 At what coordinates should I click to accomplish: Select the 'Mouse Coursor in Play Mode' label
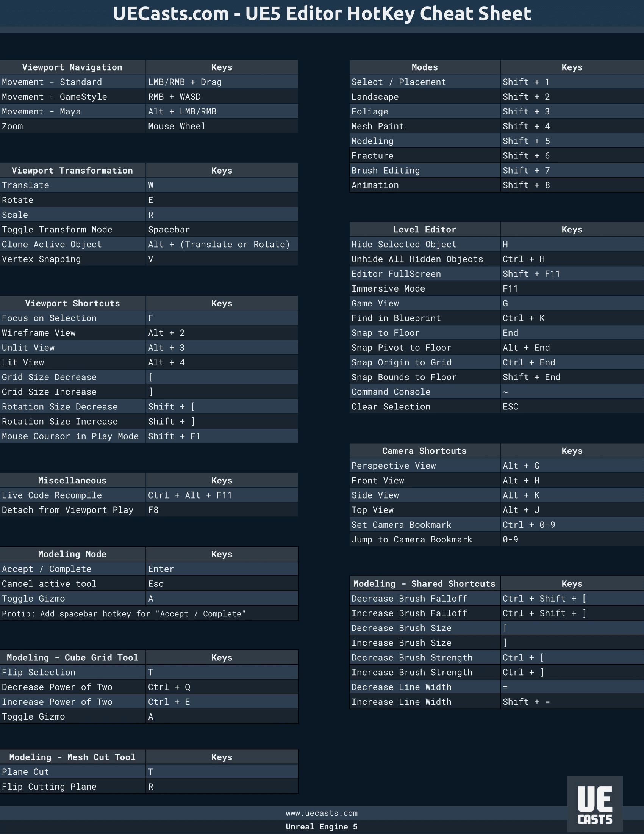coord(72,436)
